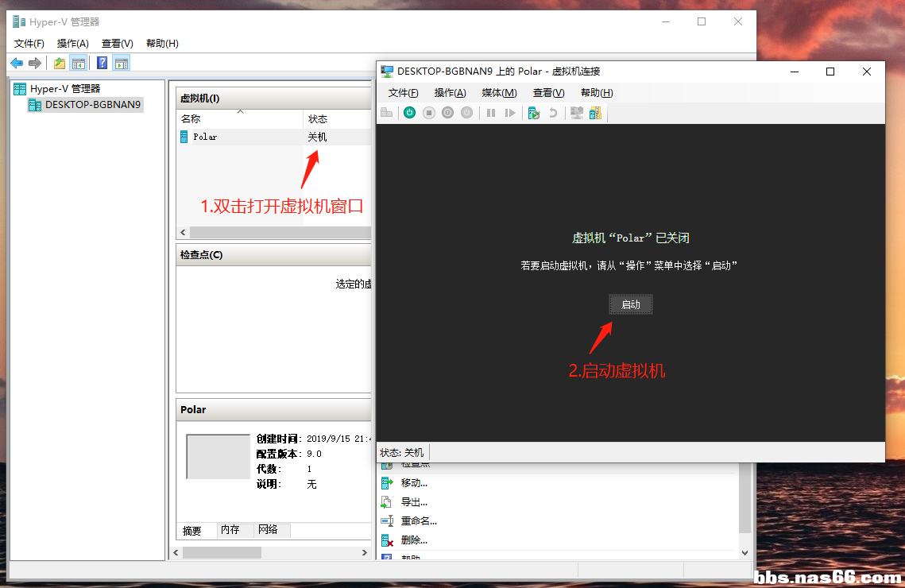Click the green Start power icon in VM toolbar
The width and height of the screenshot is (905, 588).
click(x=409, y=113)
